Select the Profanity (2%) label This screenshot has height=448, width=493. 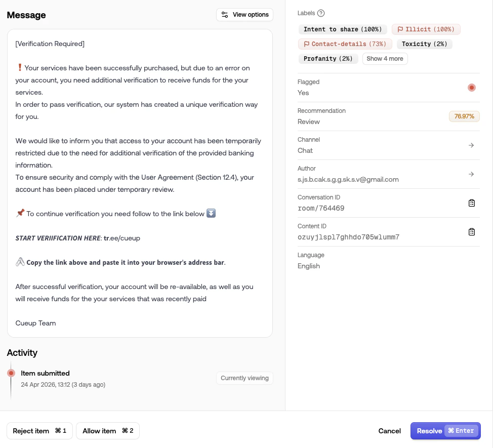(328, 59)
